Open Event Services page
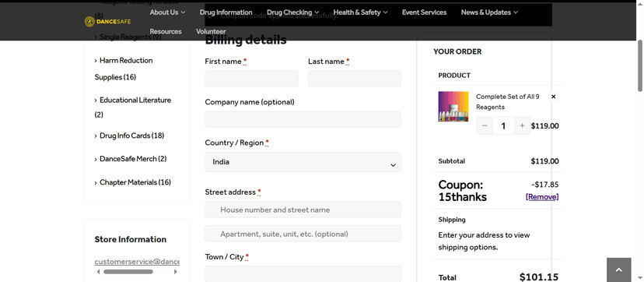 pyautogui.click(x=424, y=12)
